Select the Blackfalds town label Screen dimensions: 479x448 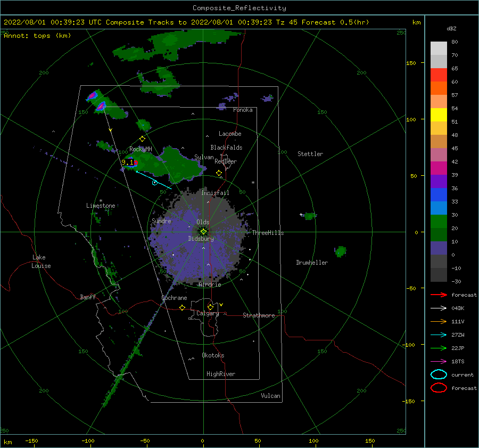point(226,148)
